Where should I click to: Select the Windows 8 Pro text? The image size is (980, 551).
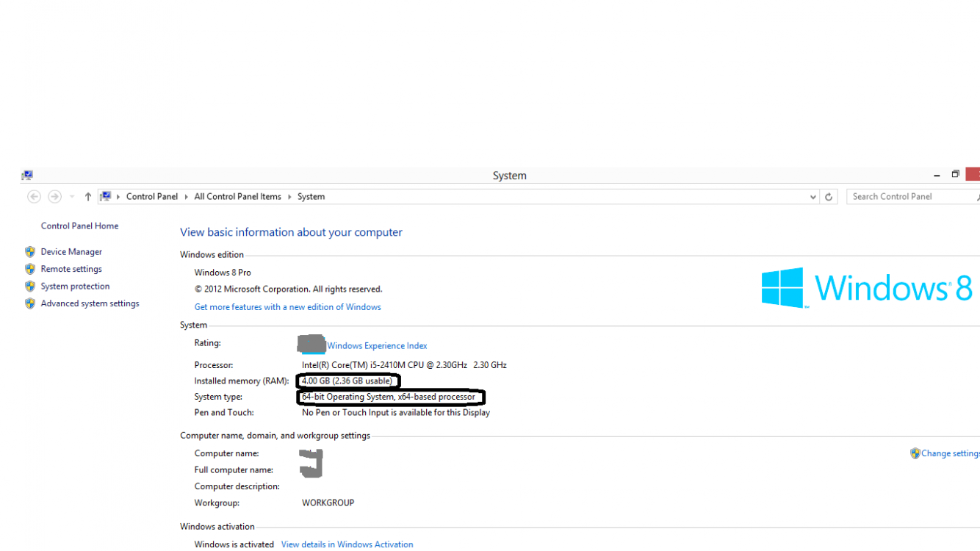pos(223,273)
